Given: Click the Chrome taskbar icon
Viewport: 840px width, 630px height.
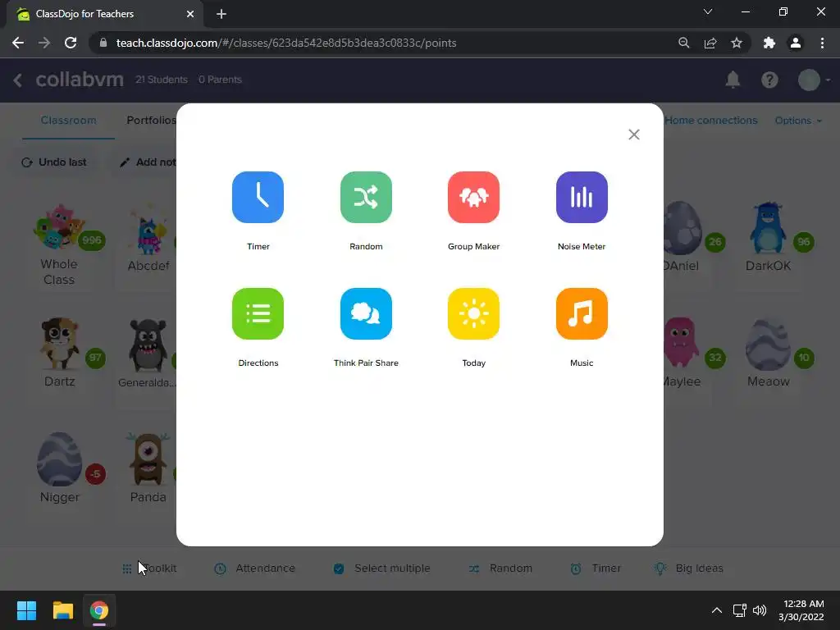Looking at the screenshot, I should [x=99, y=610].
